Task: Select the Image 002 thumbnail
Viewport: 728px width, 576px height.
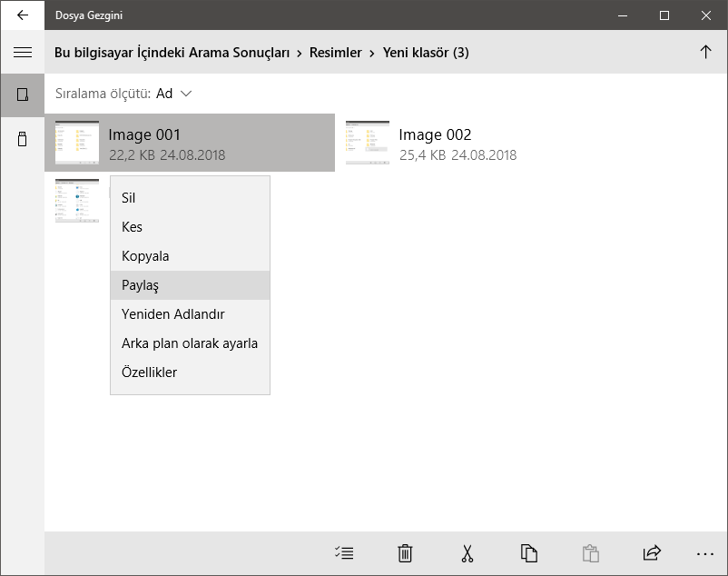Action: 368,143
